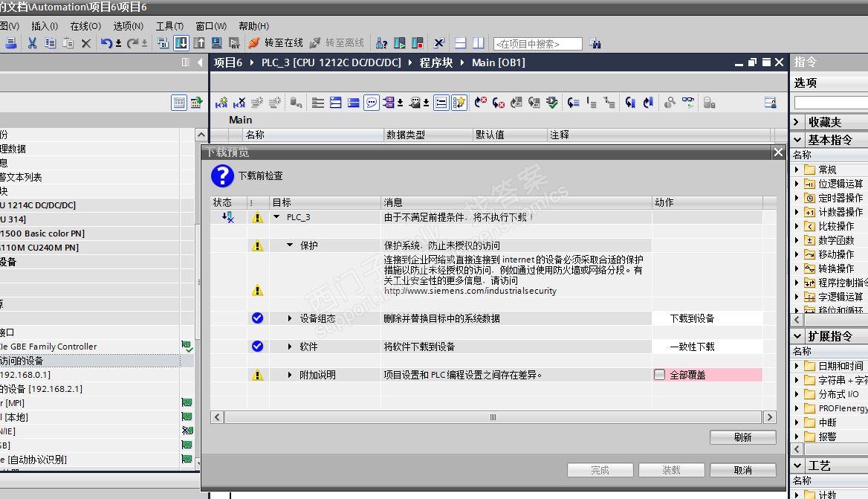Expand the 软件 (software) row
The image size is (868, 499).
(x=290, y=347)
